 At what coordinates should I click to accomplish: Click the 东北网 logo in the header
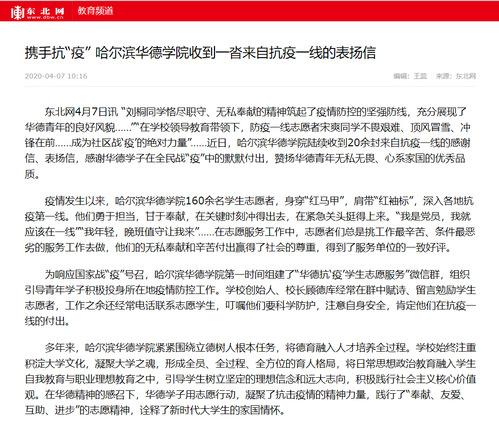[37, 12]
